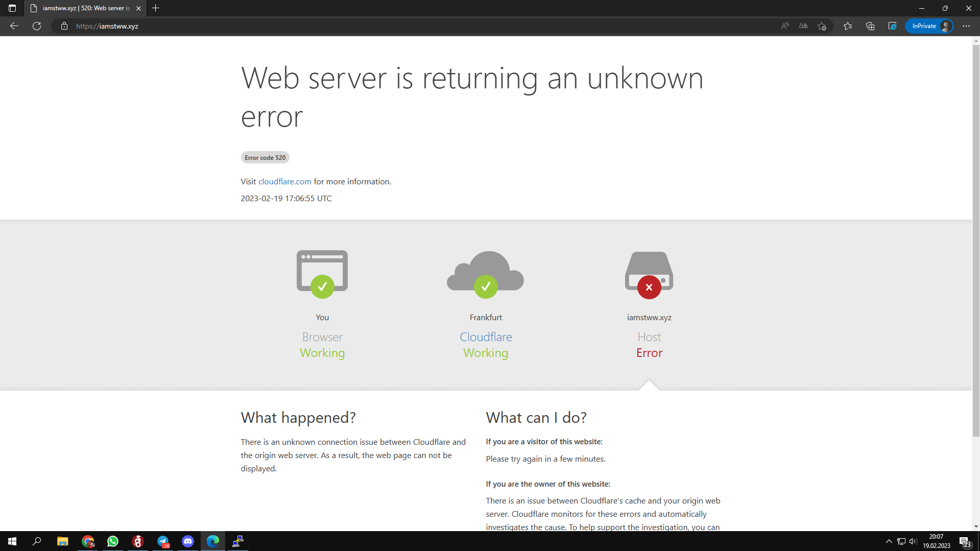View site information lock icon
The image size is (980, 551).
64,26
